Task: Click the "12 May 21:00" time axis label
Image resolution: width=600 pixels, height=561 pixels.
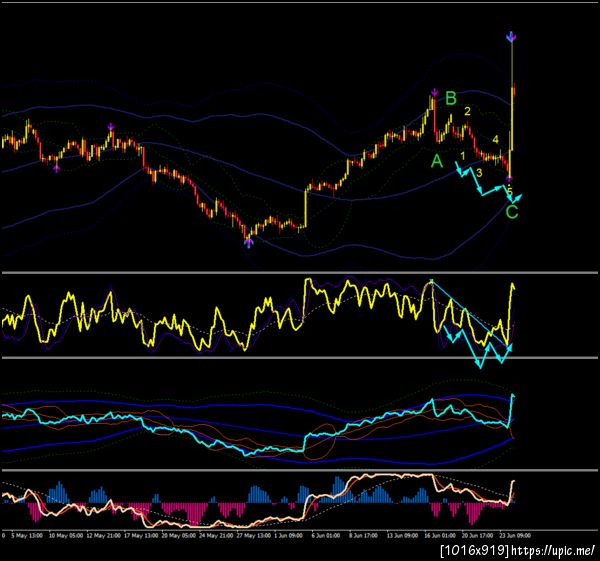Action: coord(103,535)
